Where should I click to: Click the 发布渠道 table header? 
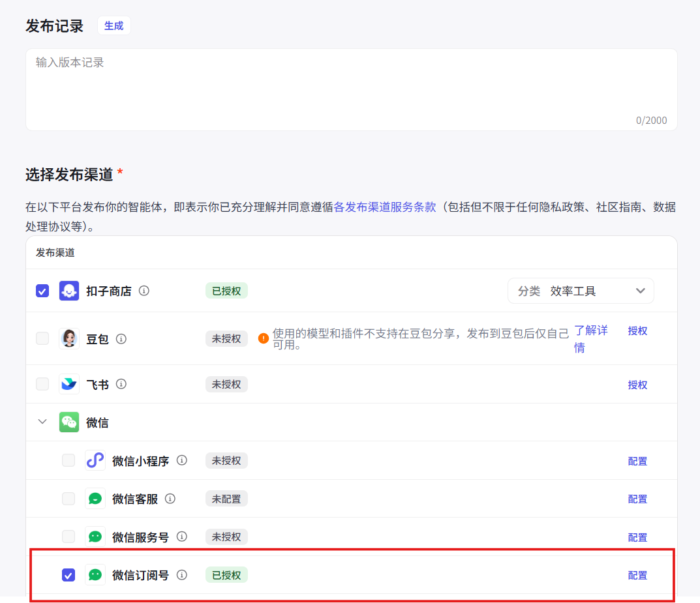(x=55, y=252)
